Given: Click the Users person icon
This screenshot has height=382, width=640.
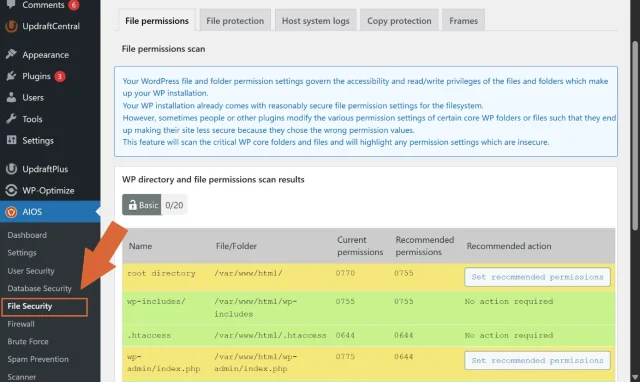Looking at the screenshot, I should tap(11, 97).
